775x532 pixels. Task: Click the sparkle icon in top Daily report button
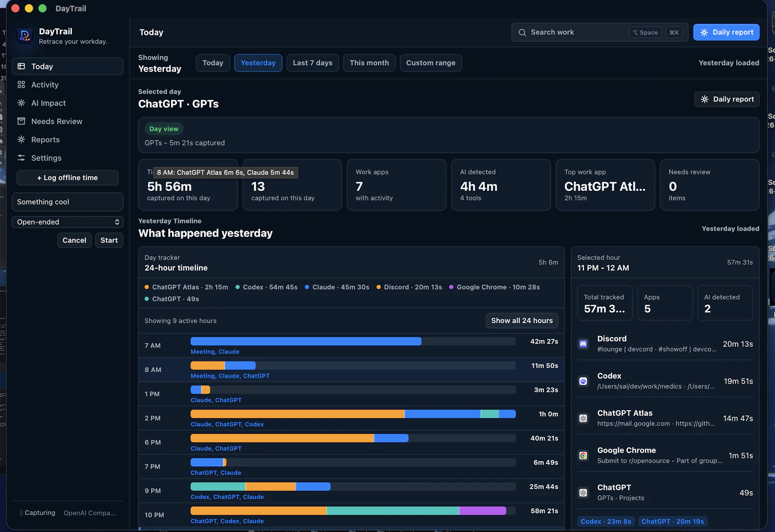[x=704, y=32]
